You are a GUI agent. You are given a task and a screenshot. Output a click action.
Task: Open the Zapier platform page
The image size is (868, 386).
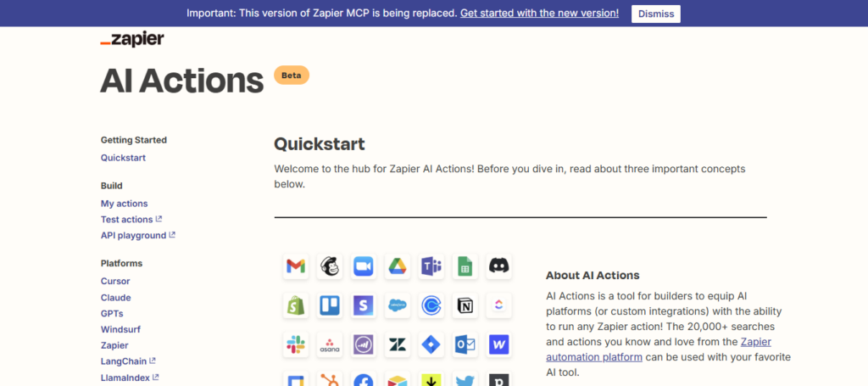(x=114, y=345)
